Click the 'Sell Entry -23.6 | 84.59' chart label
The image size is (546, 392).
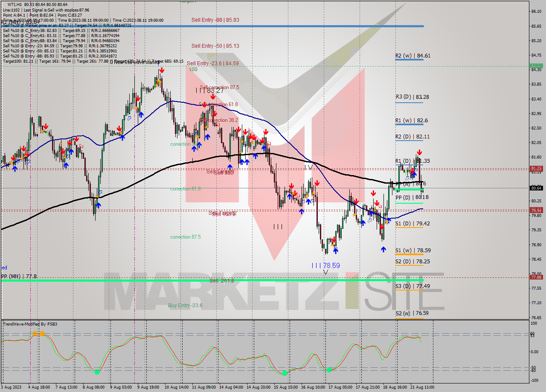212,63
